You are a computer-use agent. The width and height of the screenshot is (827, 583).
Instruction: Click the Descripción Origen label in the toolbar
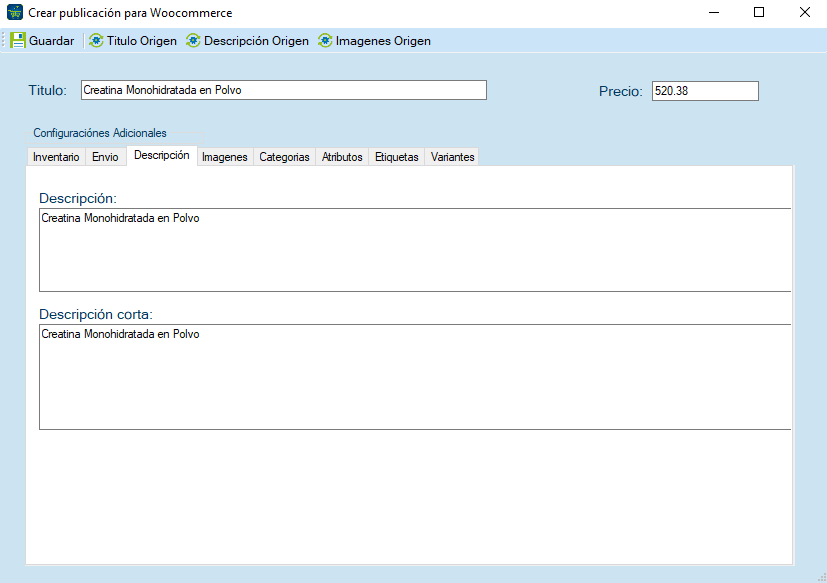(256, 41)
